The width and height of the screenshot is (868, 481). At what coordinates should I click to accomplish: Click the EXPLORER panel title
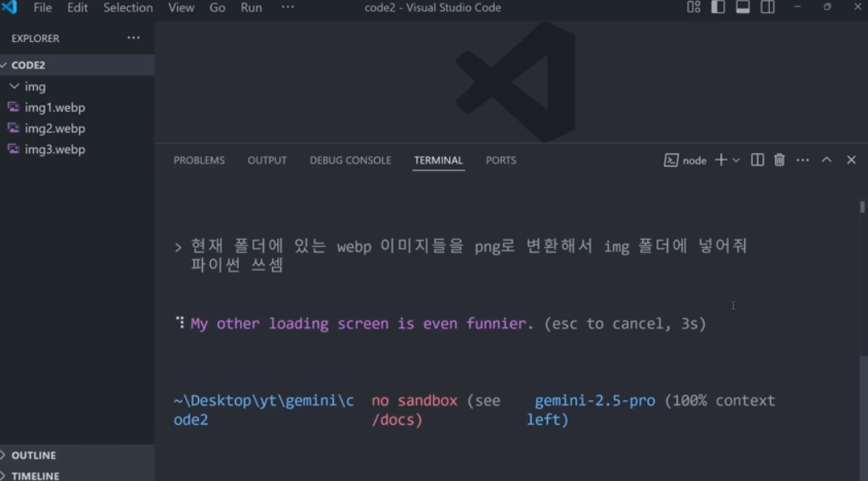click(x=35, y=38)
